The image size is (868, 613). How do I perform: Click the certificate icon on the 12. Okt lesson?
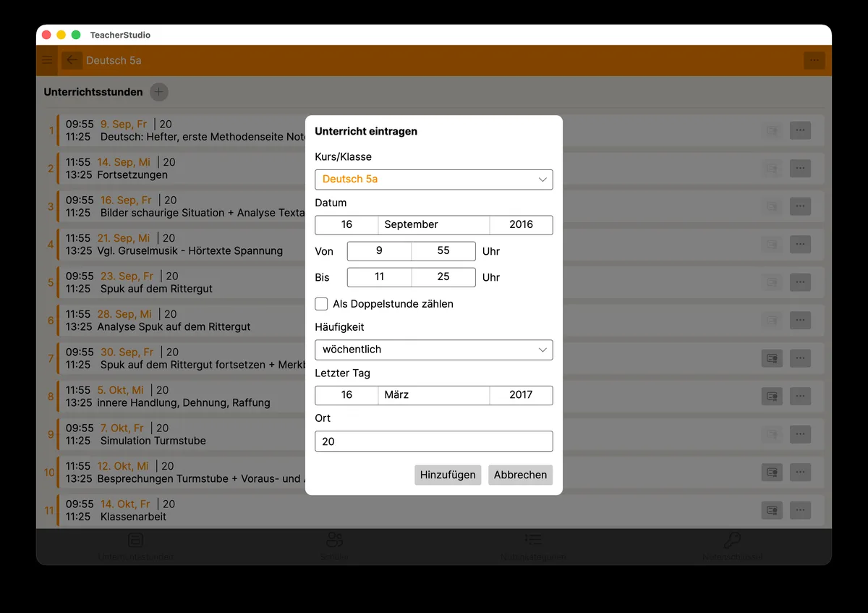point(772,472)
